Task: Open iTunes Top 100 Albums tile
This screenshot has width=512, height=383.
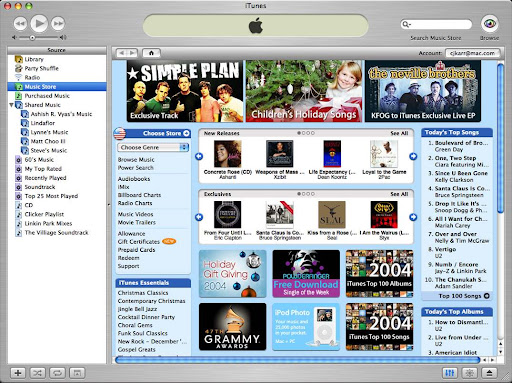Action: tap(379, 274)
